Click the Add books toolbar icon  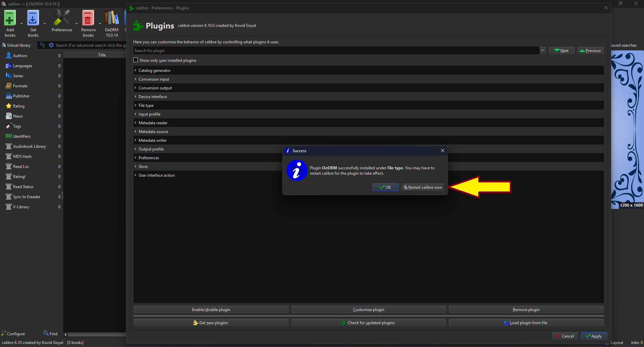pyautogui.click(x=10, y=18)
